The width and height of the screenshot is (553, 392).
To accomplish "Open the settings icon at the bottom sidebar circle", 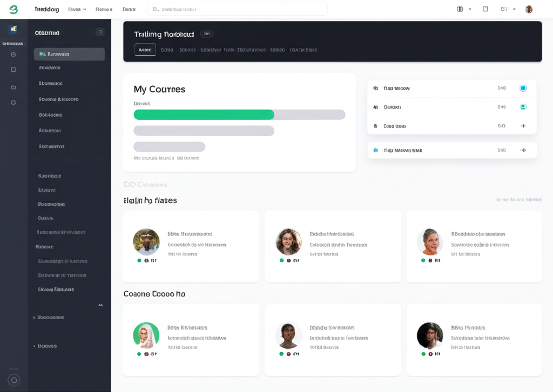I will 13,380.
